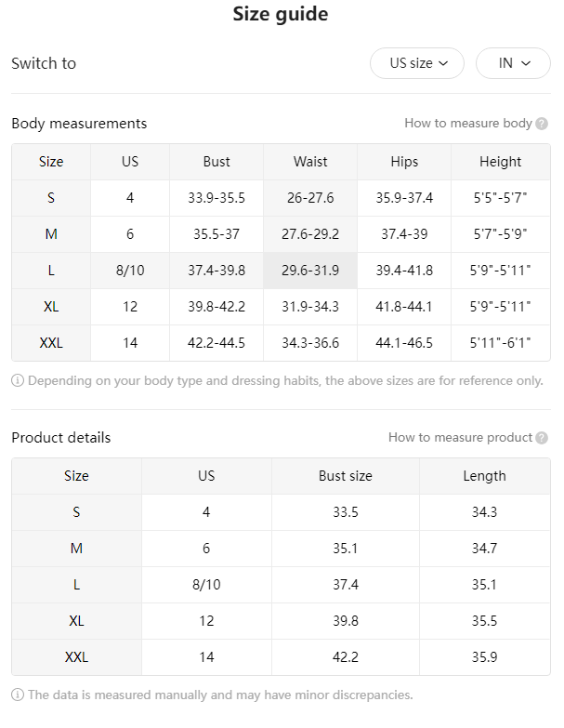Viewport: 564px width, 728px height.
Task: Select the XXL row in Product details
Action: coord(282,657)
